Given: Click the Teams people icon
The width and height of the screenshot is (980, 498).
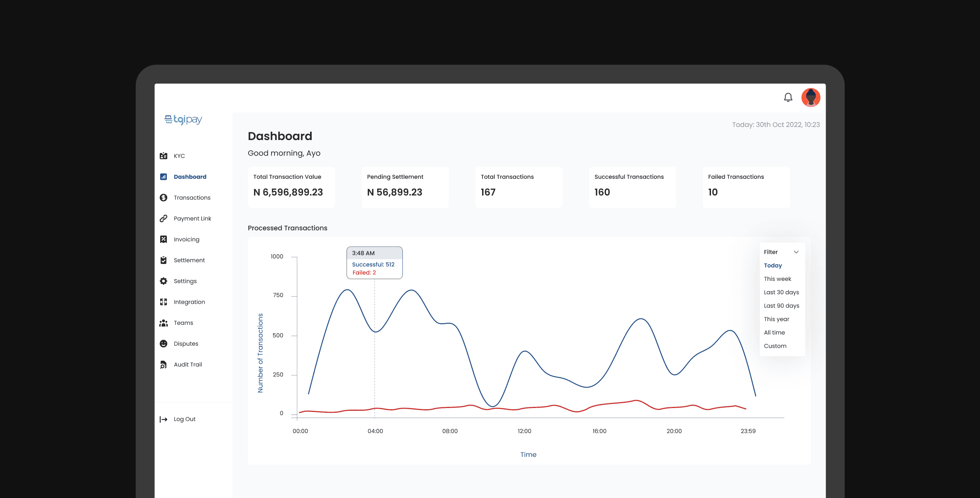Looking at the screenshot, I should coord(163,323).
